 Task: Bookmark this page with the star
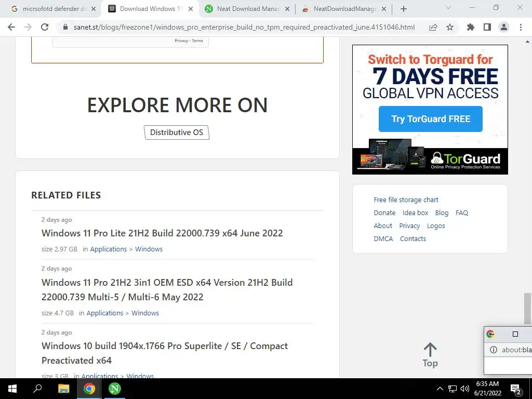click(450, 27)
